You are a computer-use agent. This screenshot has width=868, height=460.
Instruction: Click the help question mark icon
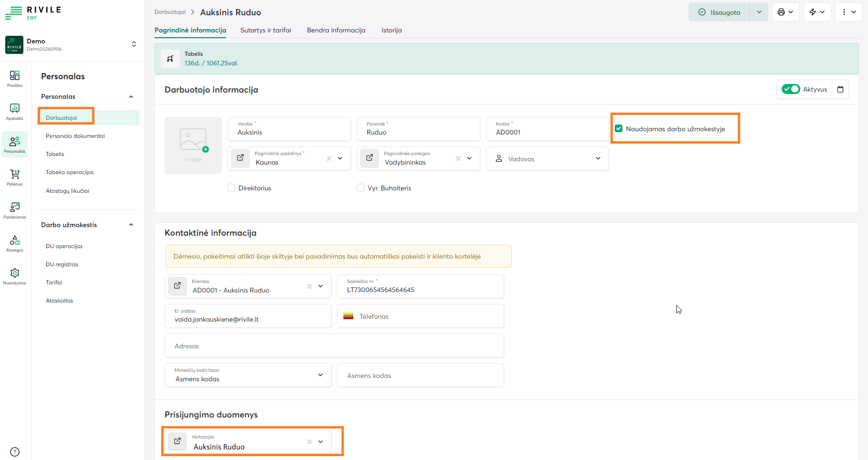15,452
